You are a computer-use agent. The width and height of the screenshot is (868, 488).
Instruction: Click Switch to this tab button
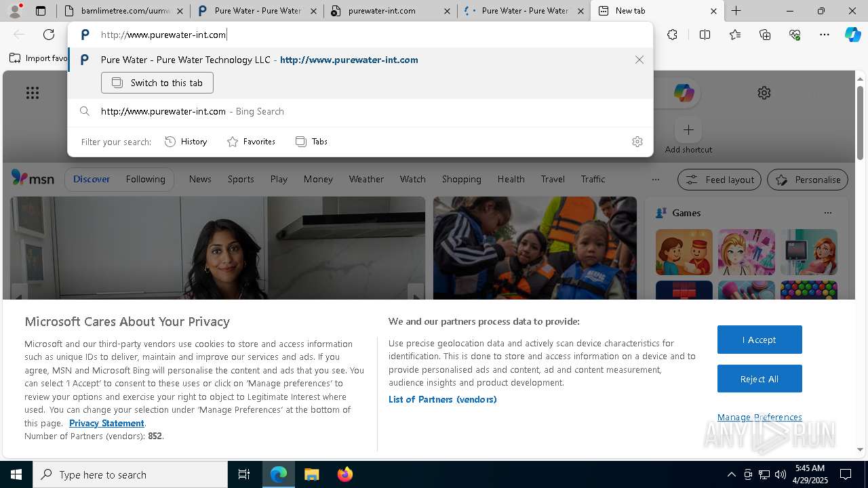click(157, 83)
